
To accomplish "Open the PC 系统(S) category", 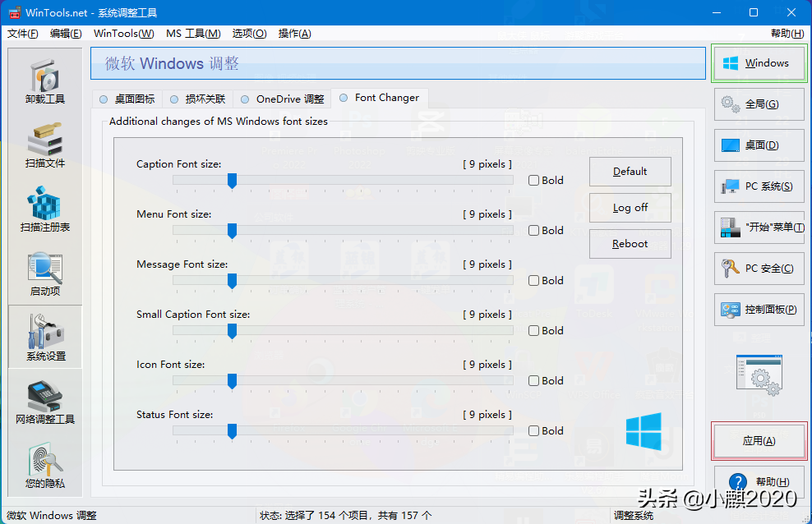I will (759, 186).
